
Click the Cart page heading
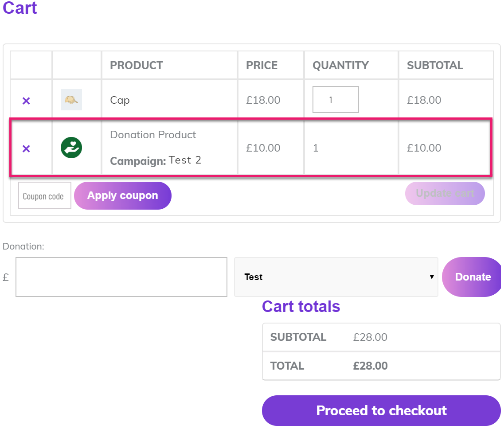coord(20,8)
